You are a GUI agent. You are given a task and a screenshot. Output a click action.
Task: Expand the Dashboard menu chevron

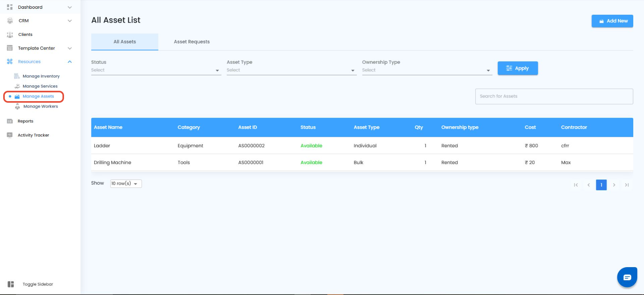(70, 7)
